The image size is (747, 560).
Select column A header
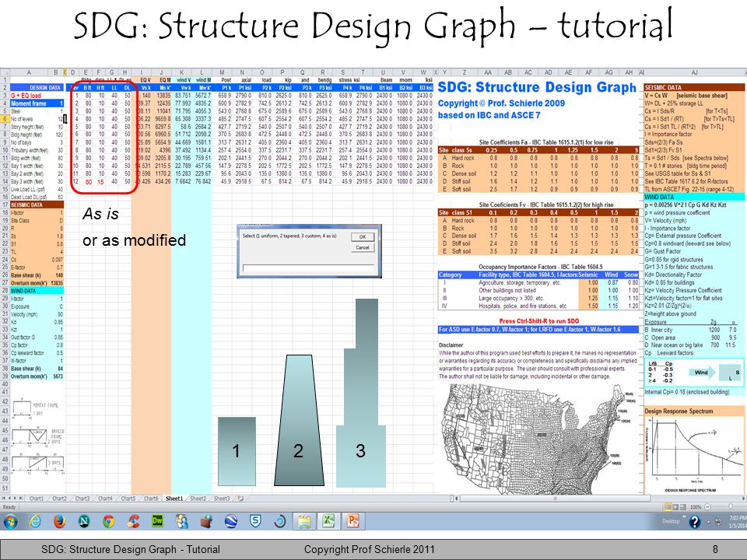coord(29,72)
